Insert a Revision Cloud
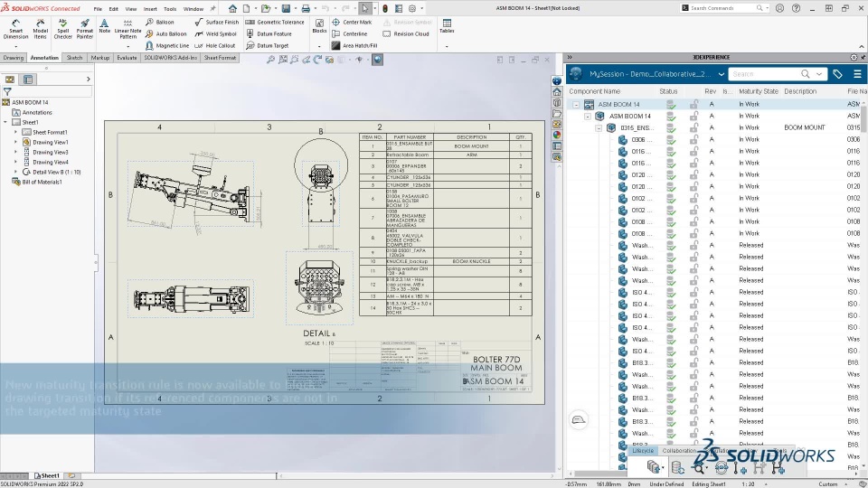Image resolution: width=868 pixels, height=488 pixels. 406,33
